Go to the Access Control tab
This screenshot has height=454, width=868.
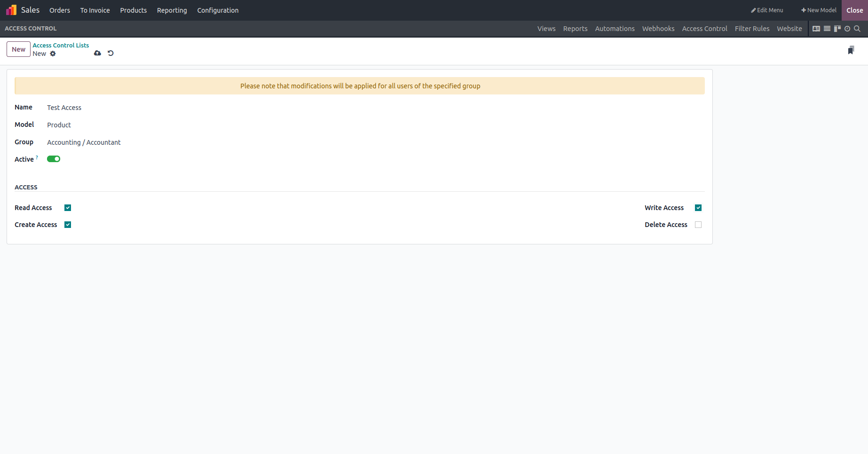(704, 29)
